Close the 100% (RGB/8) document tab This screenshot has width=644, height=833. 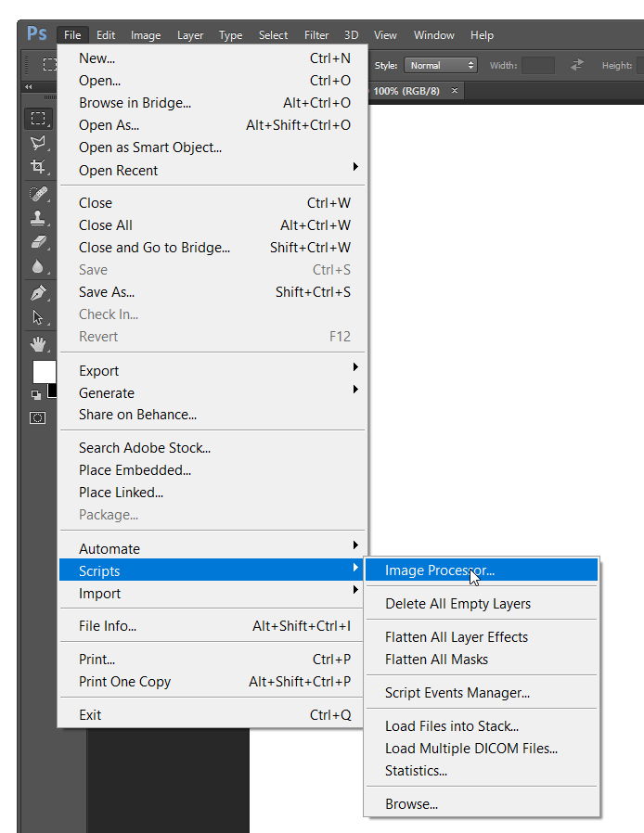click(x=454, y=91)
